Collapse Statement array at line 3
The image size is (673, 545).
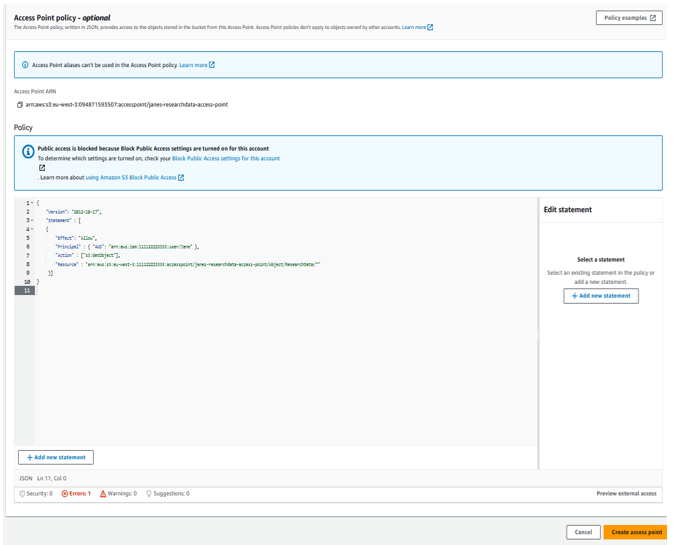pyautogui.click(x=32, y=221)
